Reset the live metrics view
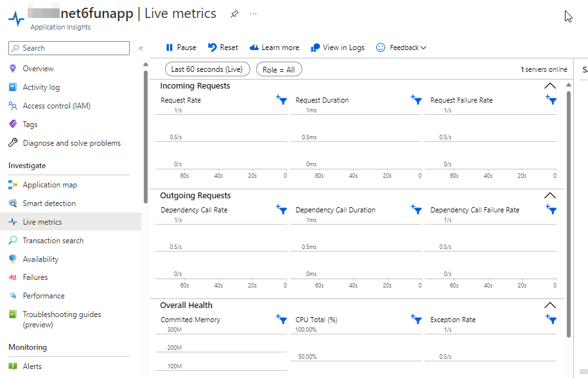Screen dimensions: 588x378 click(223, 47)
